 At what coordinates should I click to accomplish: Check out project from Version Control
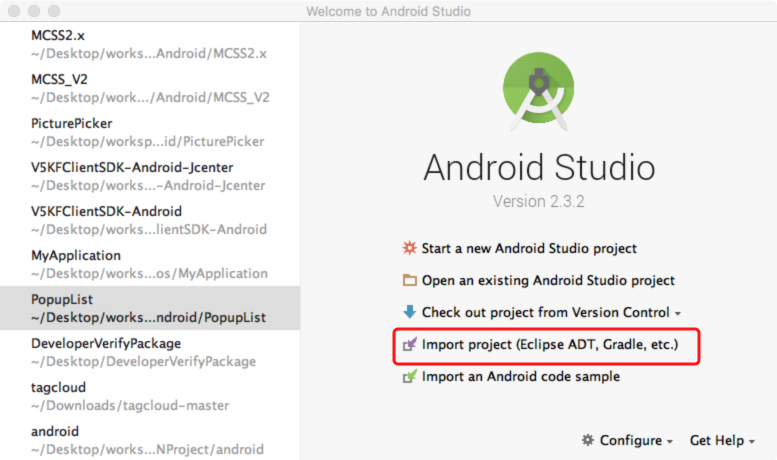tap(546, 312)
